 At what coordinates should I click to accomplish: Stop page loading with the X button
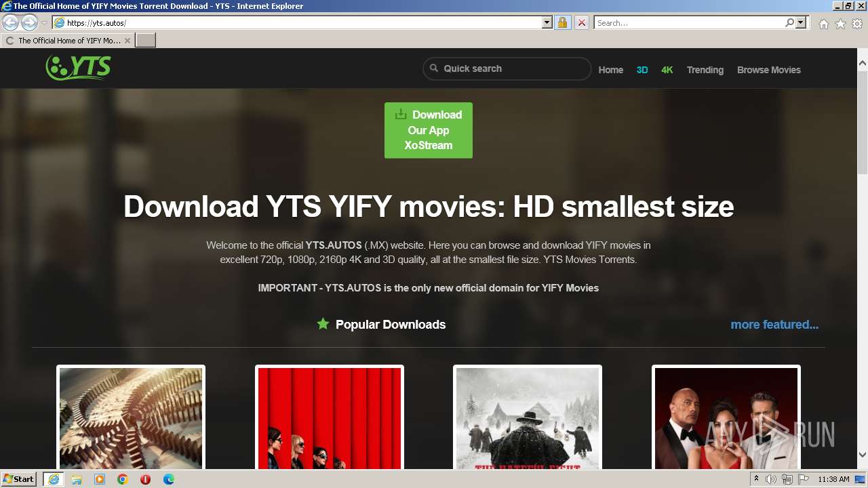point(581,23)
